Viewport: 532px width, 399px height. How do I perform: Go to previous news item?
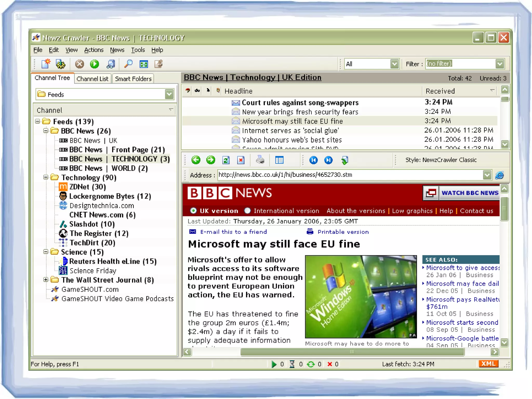click(x=313, y=160)
